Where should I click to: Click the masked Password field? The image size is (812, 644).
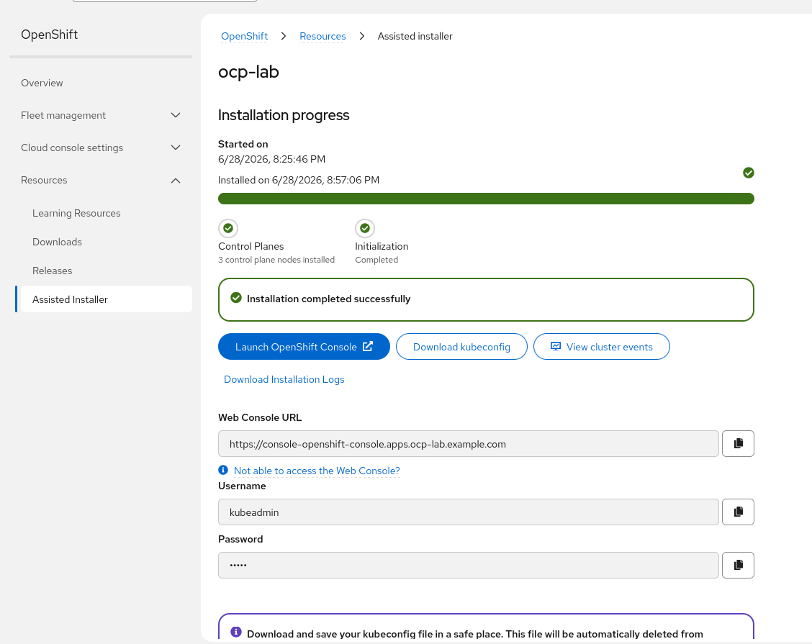(x=468, y=565)
